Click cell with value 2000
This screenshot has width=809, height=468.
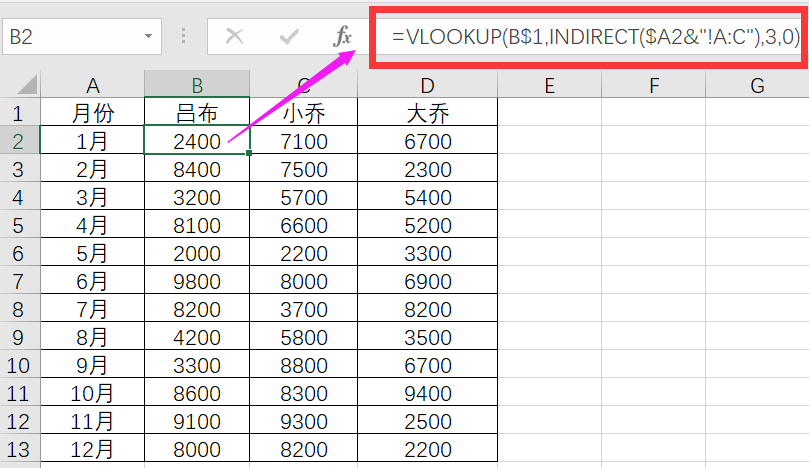point(197,253)
